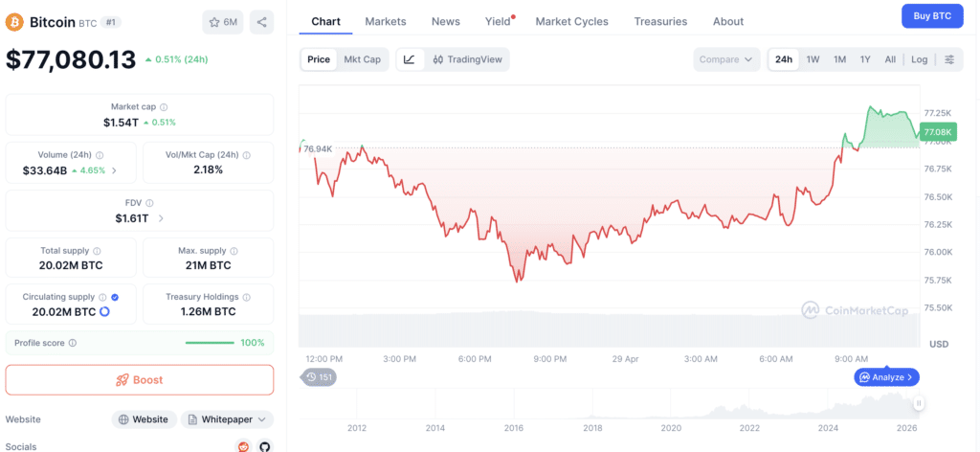This screenshot has height=452, width=980.
Task: Select the 1W time range
Action: click(x=813, y=59)
